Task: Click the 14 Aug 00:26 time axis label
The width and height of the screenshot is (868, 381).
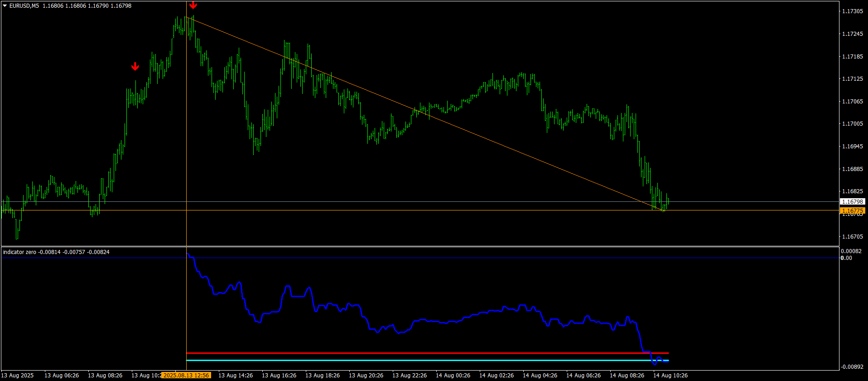Action: pos(453,376)
